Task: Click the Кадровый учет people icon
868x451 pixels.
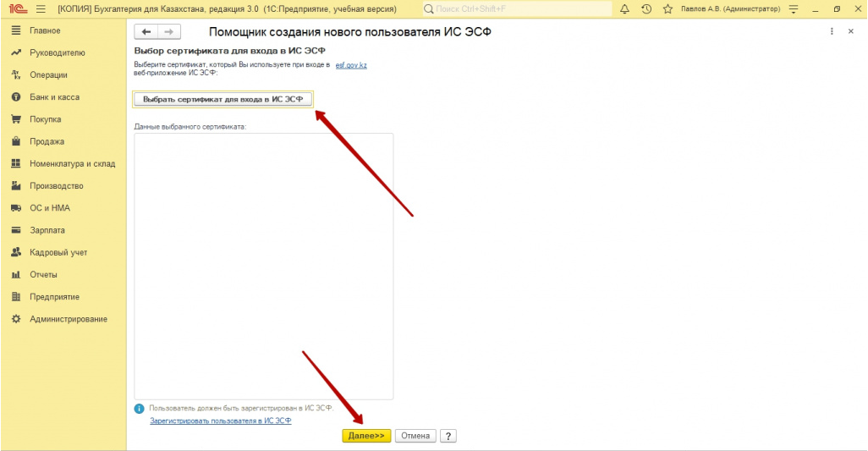Action: (16, 252)
